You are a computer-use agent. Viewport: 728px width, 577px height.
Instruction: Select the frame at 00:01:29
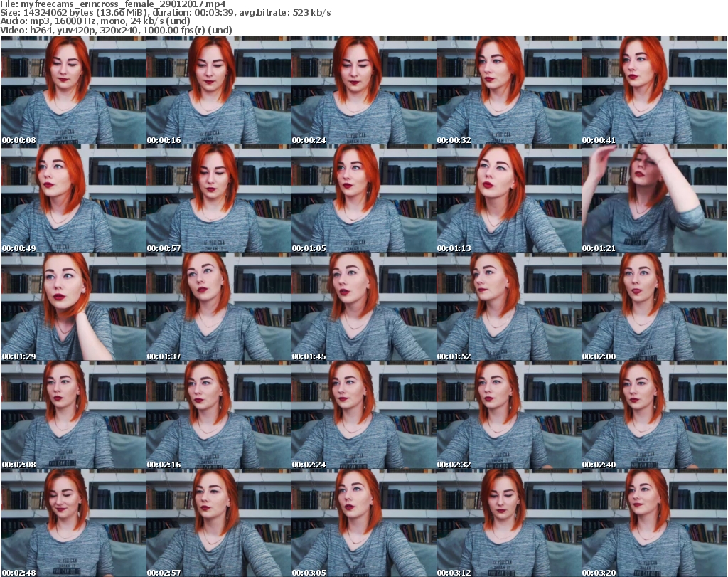tap(73, 307)
